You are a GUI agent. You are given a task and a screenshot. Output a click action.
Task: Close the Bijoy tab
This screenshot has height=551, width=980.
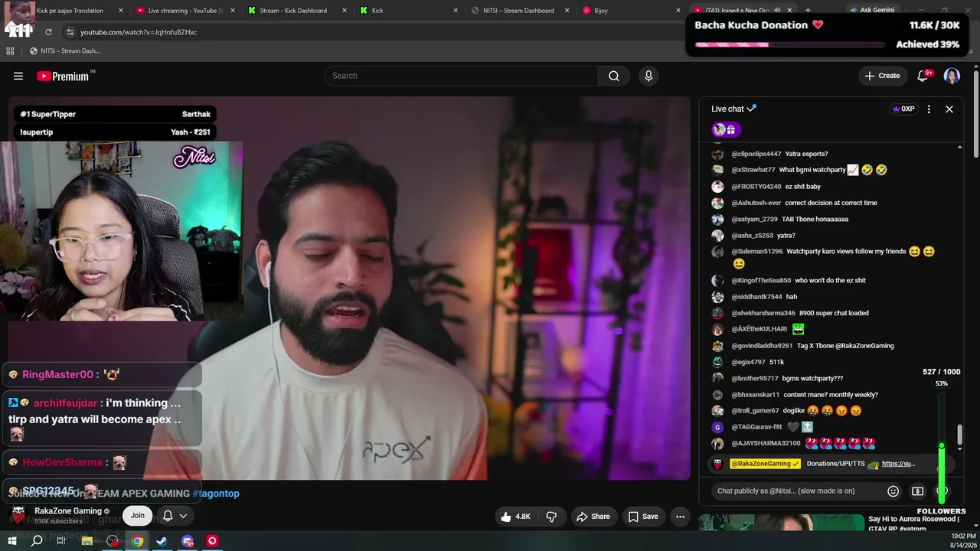point(678,11)
